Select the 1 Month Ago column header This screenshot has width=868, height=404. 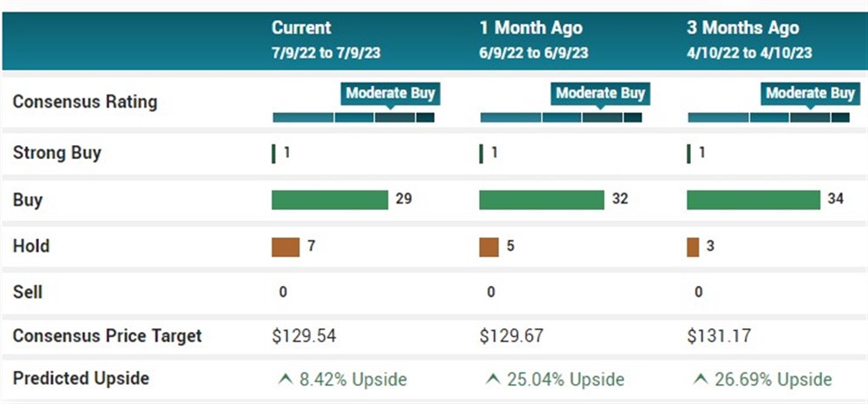coord(530,29)
